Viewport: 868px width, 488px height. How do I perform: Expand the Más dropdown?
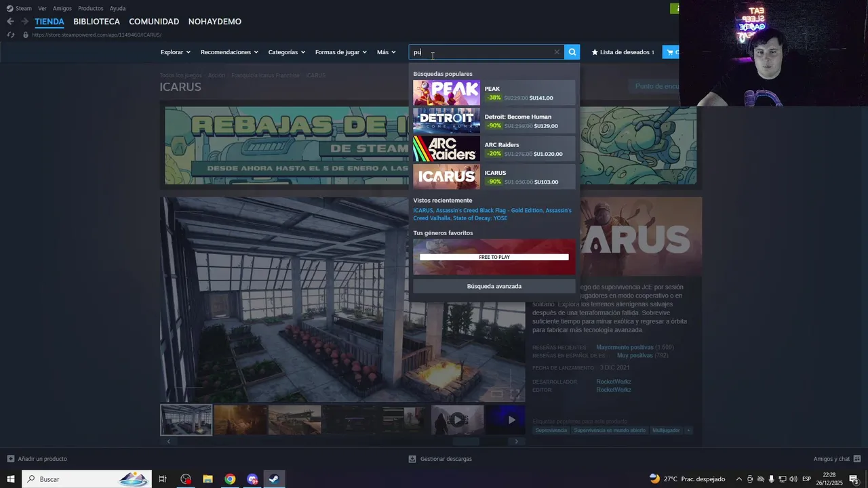387,52
